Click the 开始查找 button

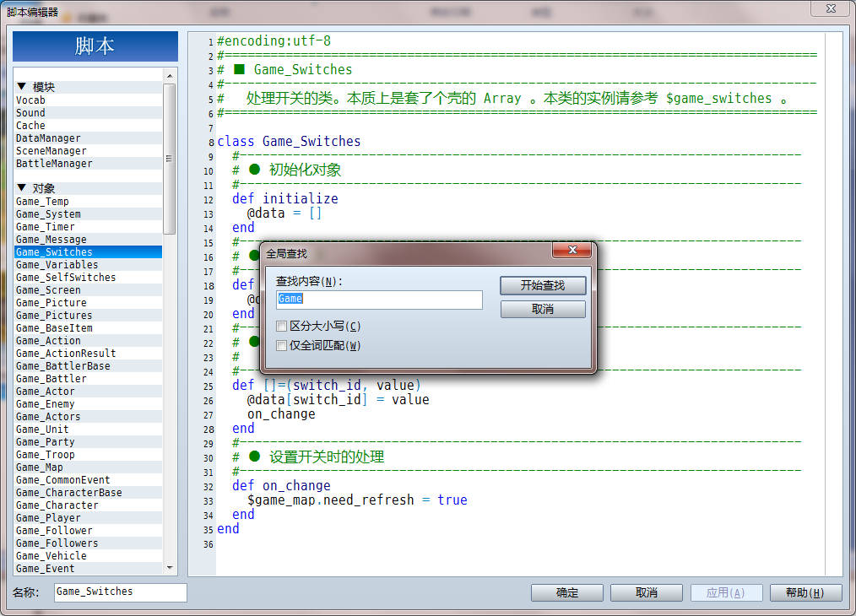pyautogui.click(x=543, y=285)
